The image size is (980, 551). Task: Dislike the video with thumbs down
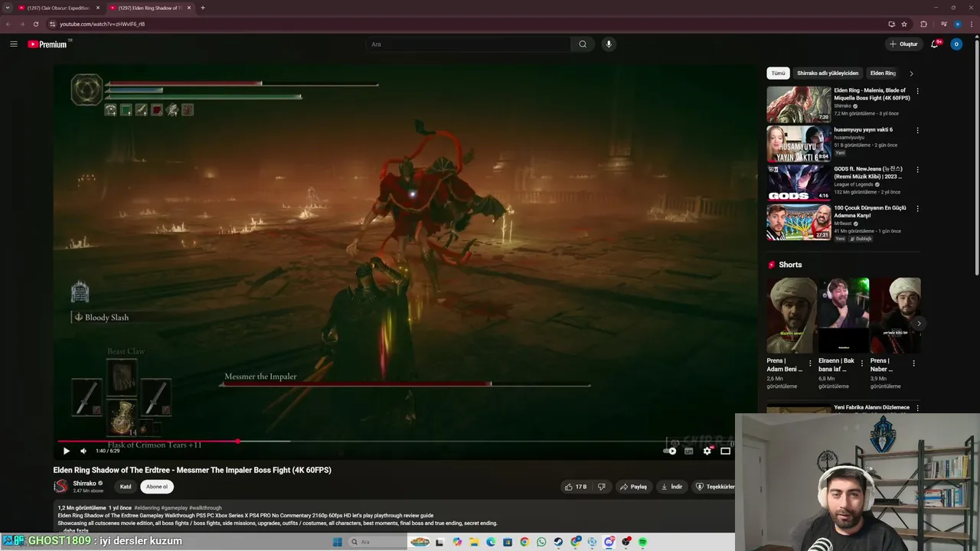pos(602,487)
